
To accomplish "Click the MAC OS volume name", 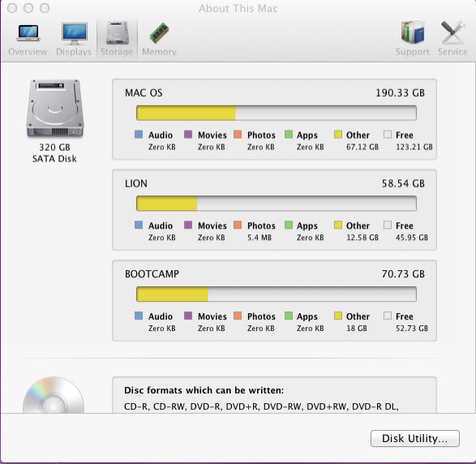I will point(144,92).
